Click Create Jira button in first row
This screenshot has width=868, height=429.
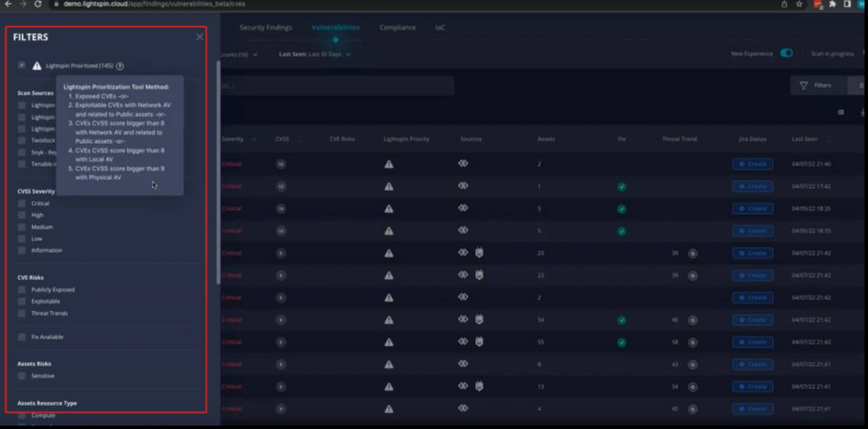(752, 164)
